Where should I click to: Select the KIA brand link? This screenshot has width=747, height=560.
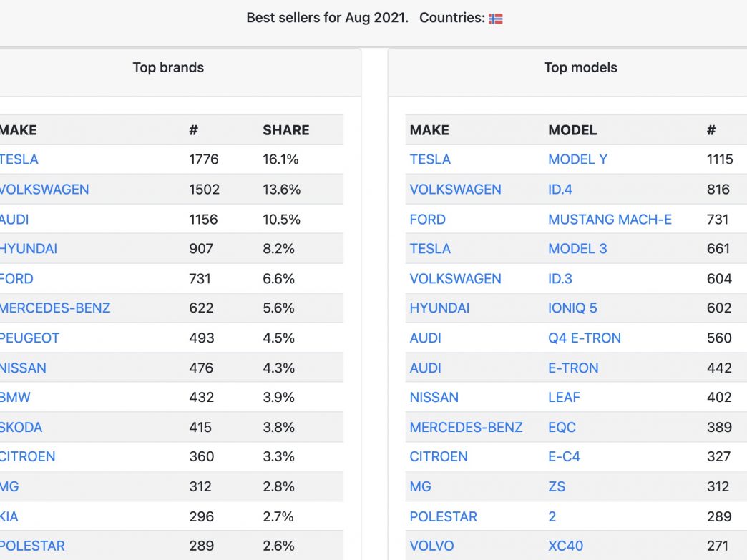tap(9, 516)
